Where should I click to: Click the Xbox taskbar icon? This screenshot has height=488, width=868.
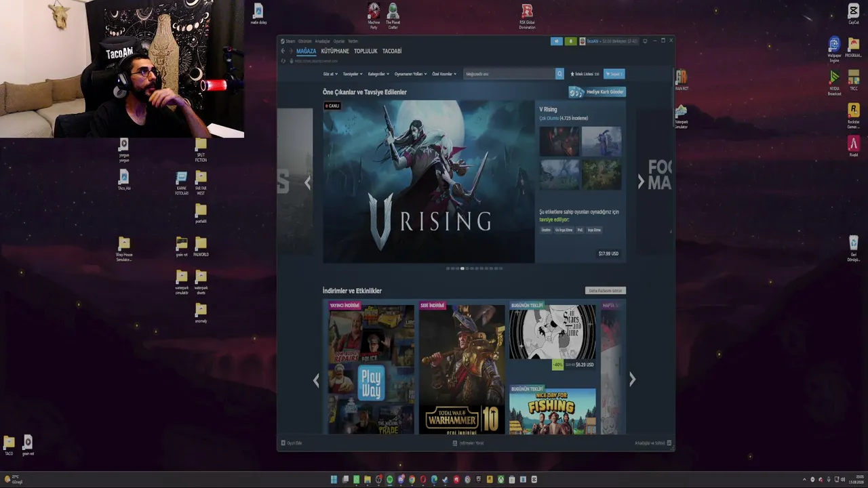click(x=500, y=480)
